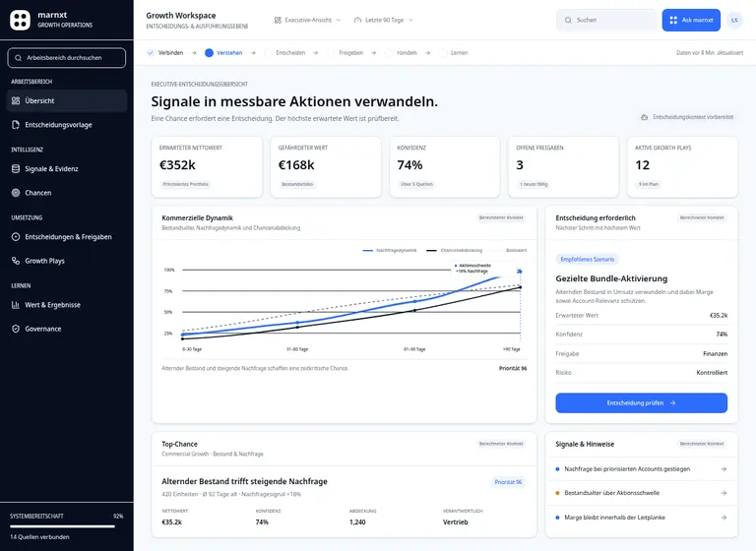This screenshot has width=756, height=551.
Task: Click the Priorität 96 badge
Action: (x=508, y=482)
